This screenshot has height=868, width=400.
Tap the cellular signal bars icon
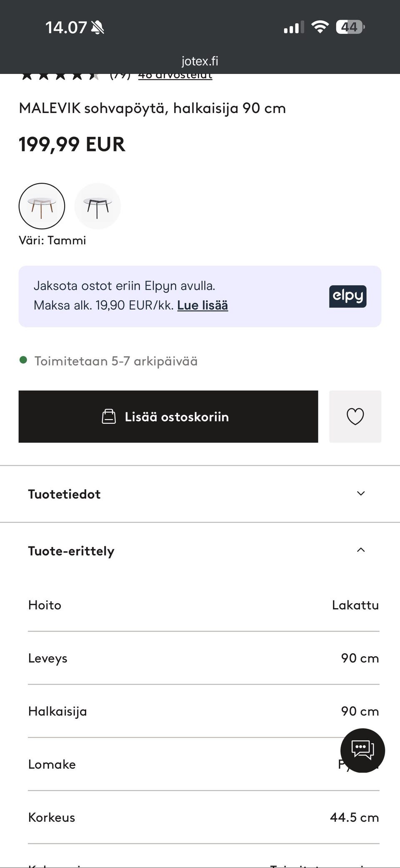pos(293,28)
